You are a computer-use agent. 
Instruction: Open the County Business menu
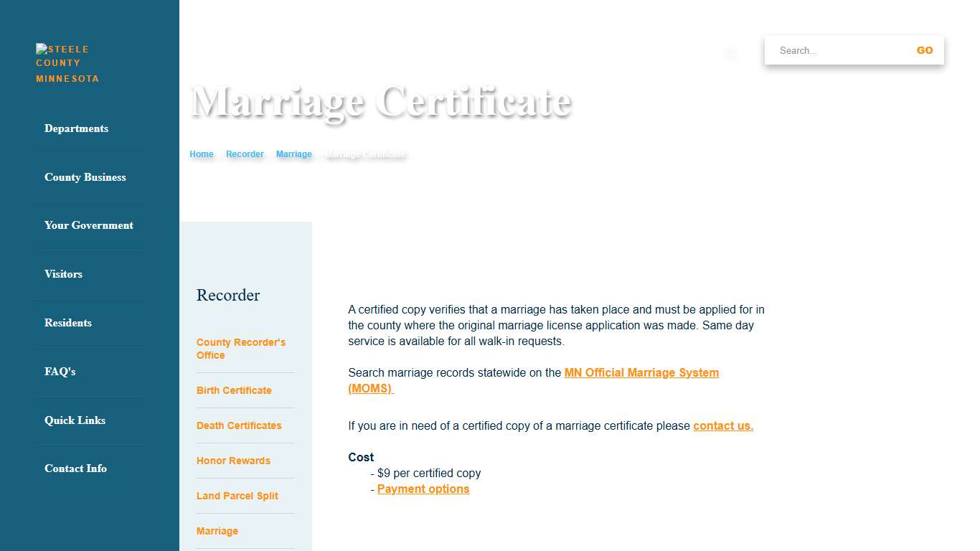(x=85, y=177)
